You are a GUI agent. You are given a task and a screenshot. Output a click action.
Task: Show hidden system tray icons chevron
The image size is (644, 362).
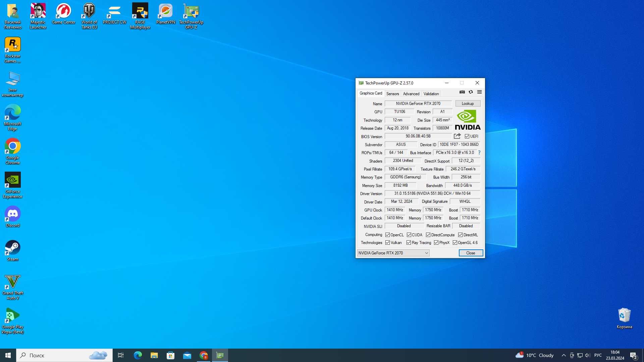563,355
